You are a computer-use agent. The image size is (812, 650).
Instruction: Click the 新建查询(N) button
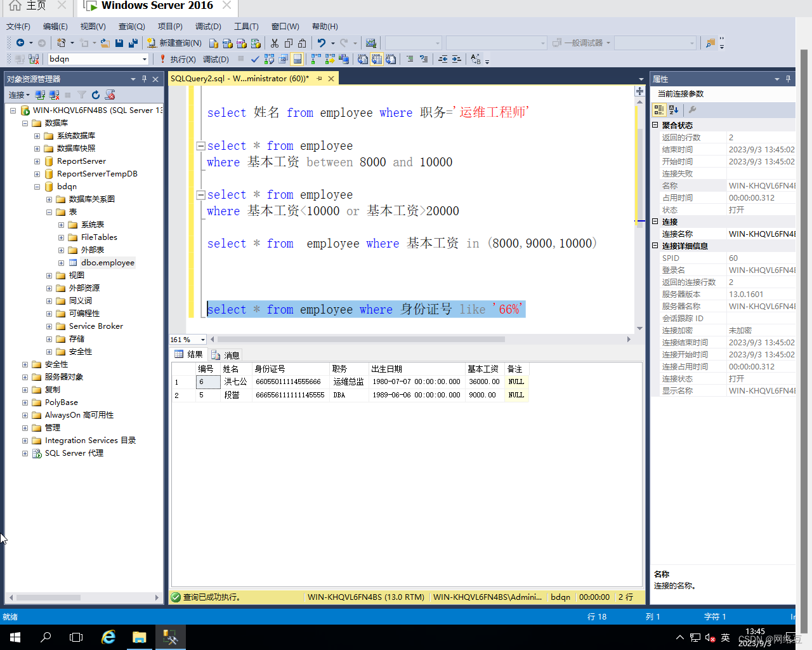tap(174, 43)
